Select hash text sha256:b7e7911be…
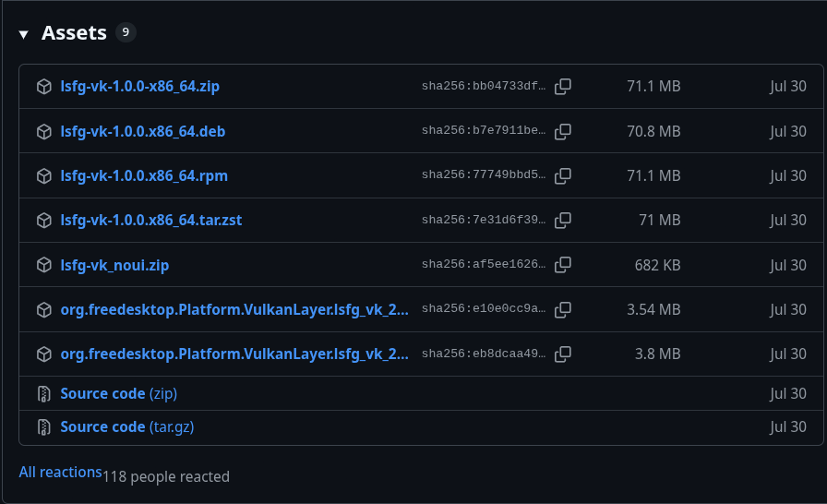The width and height of the screenshot is (827, 504). [x=484, y=130]
